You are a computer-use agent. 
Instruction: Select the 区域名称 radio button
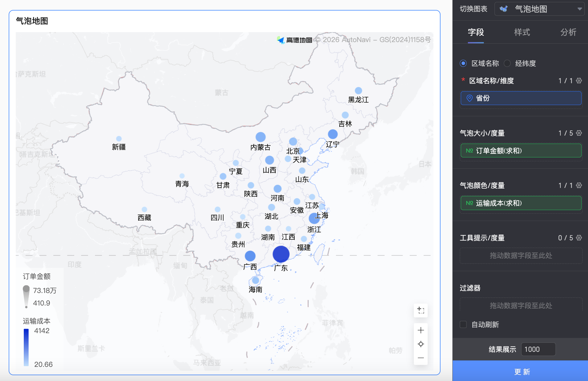point(463,63)
